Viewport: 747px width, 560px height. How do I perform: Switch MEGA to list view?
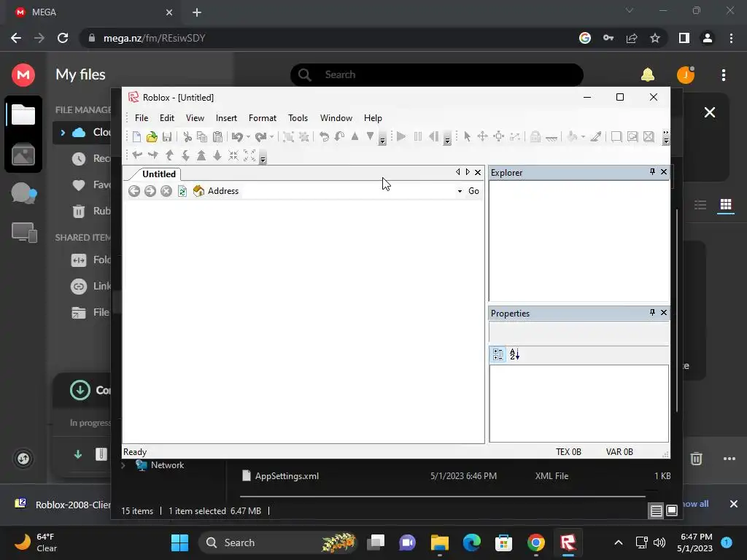(700, 205)
